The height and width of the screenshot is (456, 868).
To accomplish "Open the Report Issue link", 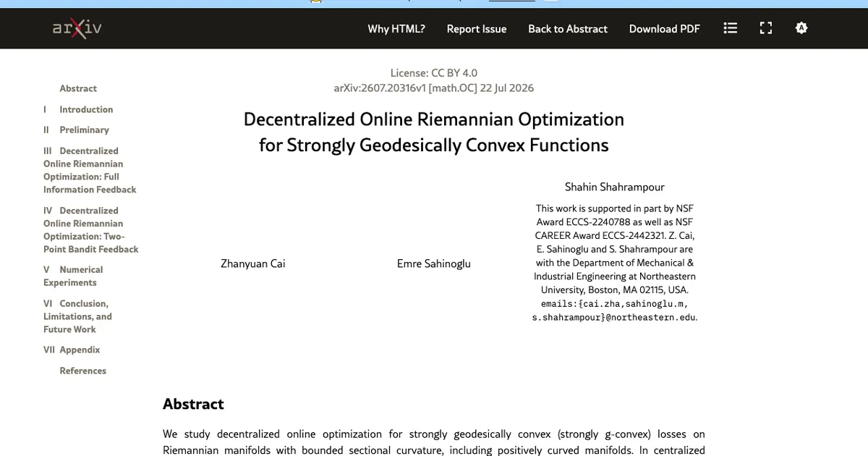I will (477, 29).
